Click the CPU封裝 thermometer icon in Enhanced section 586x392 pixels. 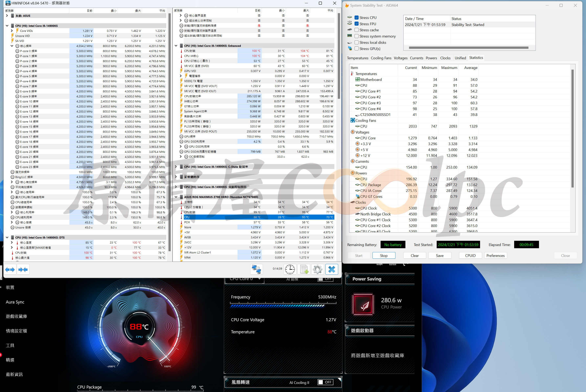click(181, 51)
